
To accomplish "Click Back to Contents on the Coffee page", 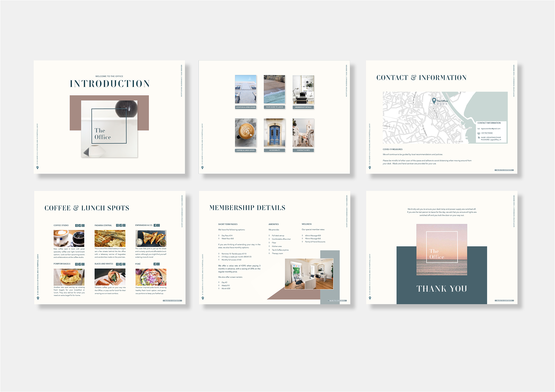I will 172,301.
